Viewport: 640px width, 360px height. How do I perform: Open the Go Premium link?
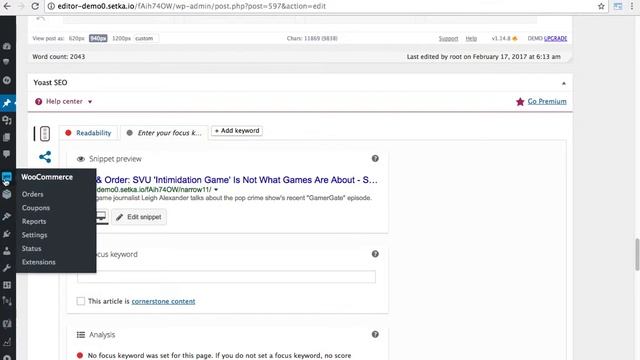pos(547,101)
